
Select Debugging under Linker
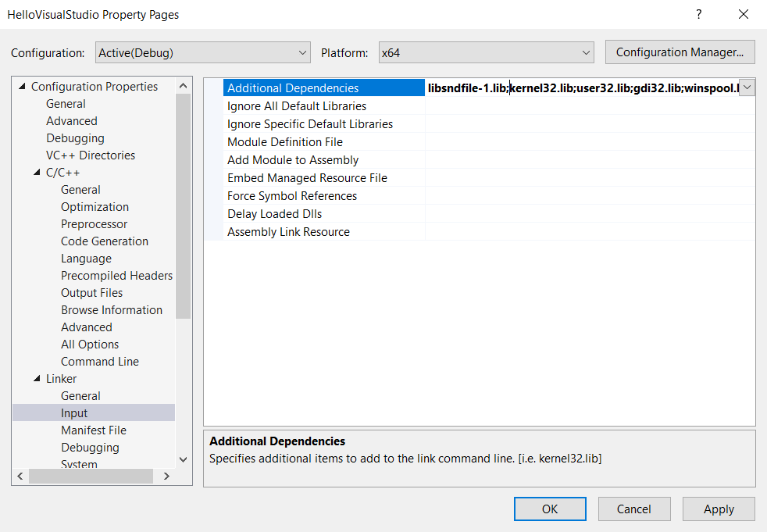90,448
